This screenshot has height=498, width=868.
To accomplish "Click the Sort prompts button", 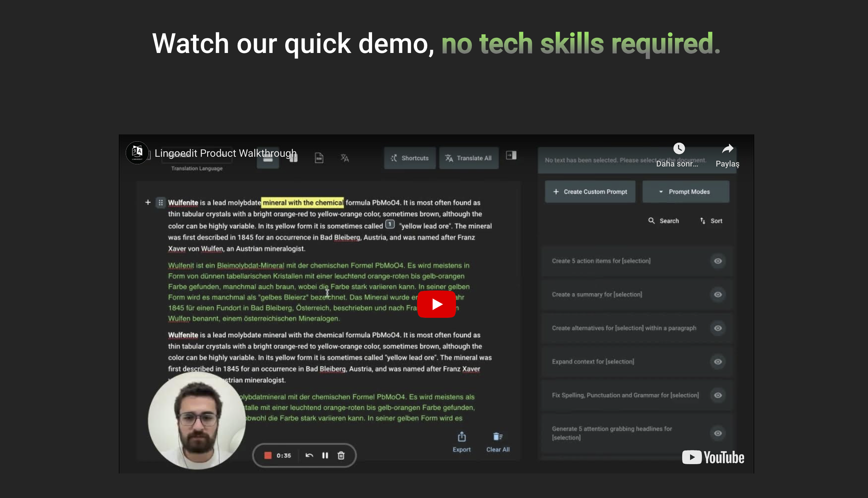I will click(711, 221).
